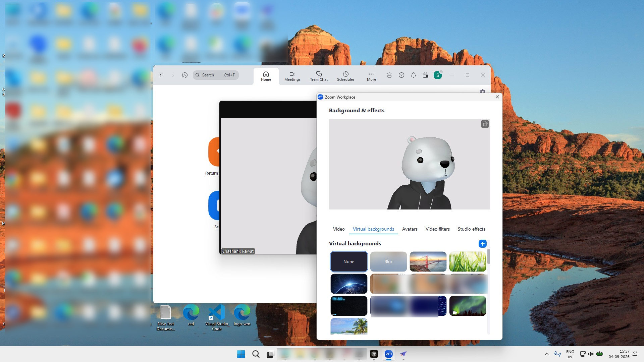Show hidden system tray icons

546,354
